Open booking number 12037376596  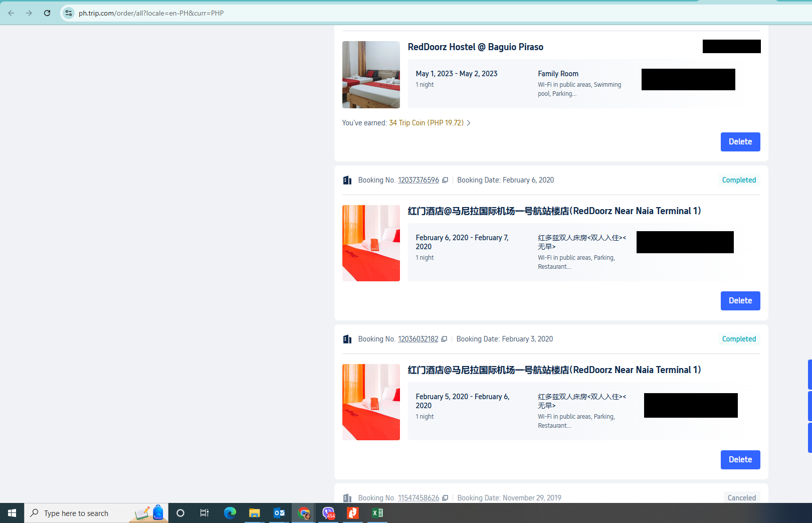[419, 180]
